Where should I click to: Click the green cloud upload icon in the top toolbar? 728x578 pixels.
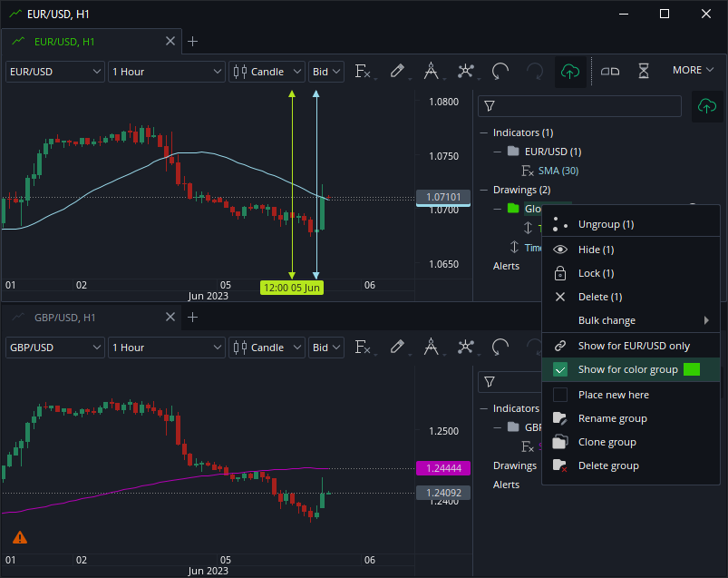(x=569, y=71)
